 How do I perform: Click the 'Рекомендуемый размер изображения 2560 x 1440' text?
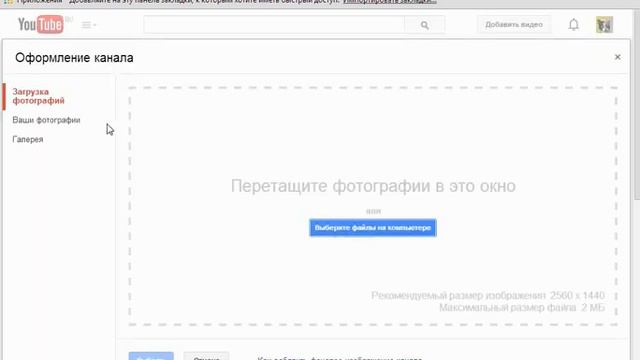pos(488,295)
